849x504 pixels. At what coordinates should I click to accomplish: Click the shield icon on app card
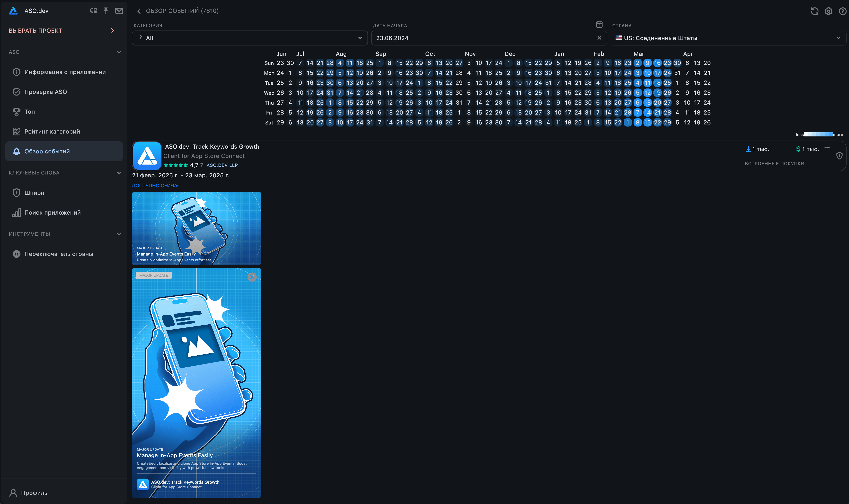[x=839, y=155]
